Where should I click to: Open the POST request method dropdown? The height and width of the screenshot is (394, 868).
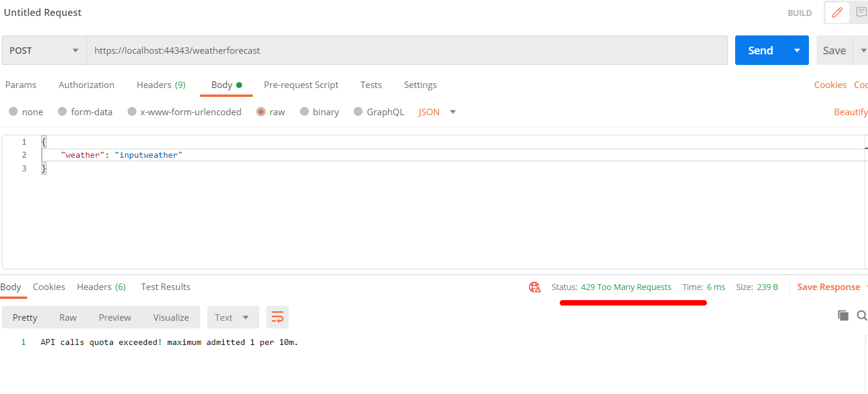[x=43, y=50]
